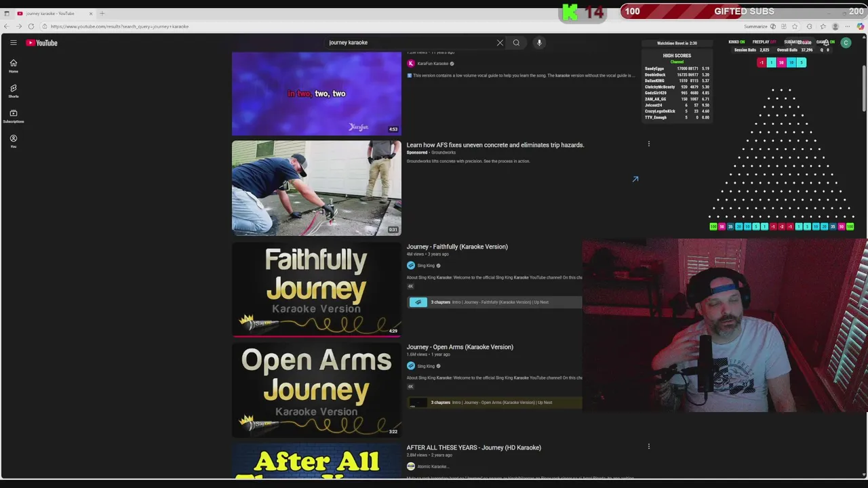
Task: Open more options for After All These Years
Action: pos(649,447)
